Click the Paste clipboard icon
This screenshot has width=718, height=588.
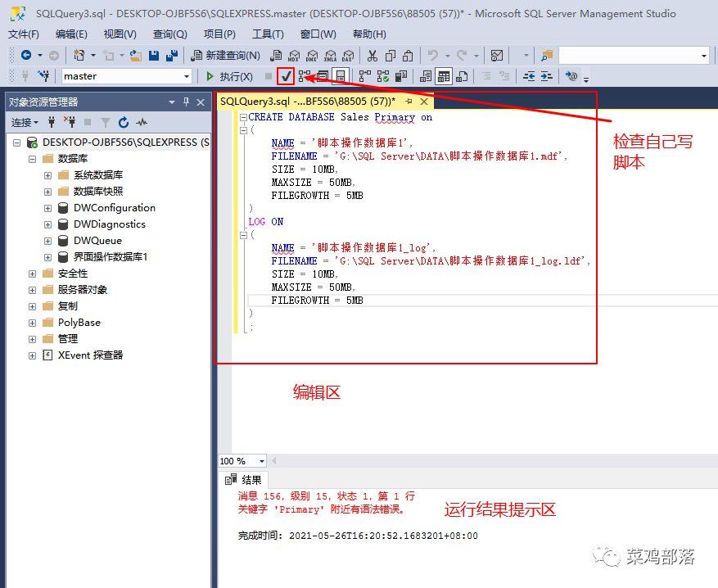tap(408, 56)
